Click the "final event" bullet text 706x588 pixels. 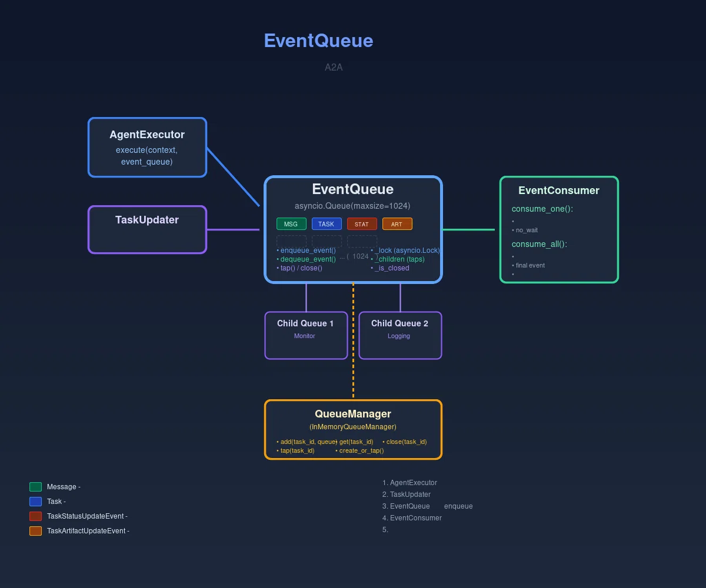point(528,265)
